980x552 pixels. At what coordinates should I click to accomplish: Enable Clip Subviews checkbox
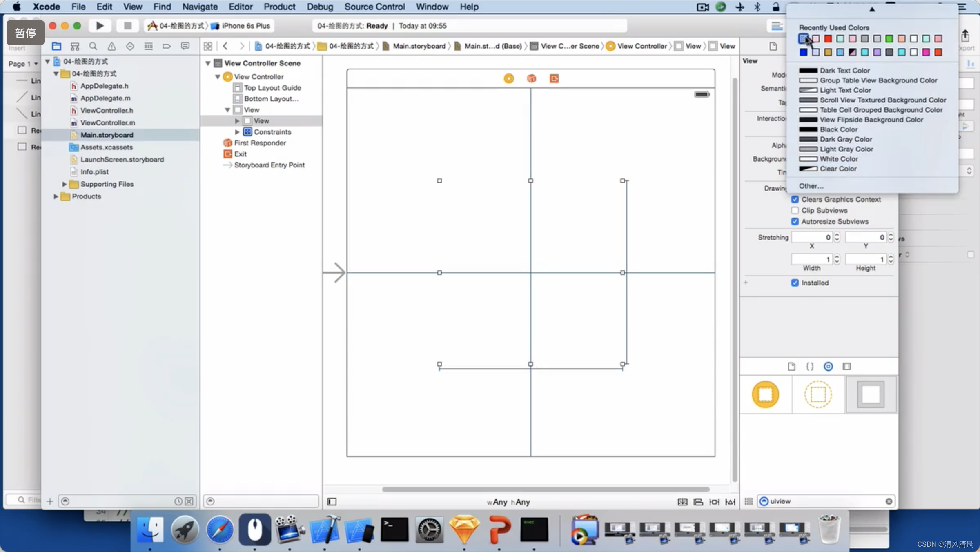[795, 210]
